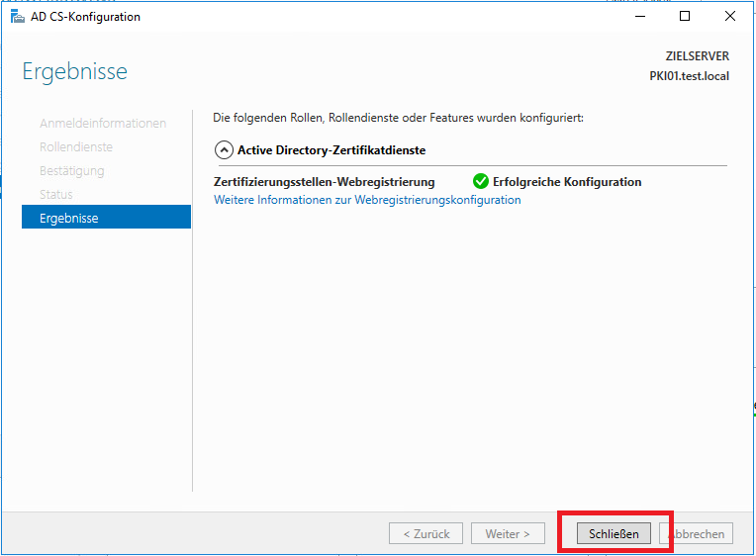The width and height of the screenshot is (756, 556).
Task: Click the PKI01.test.local server name
Action: [689, 76]
